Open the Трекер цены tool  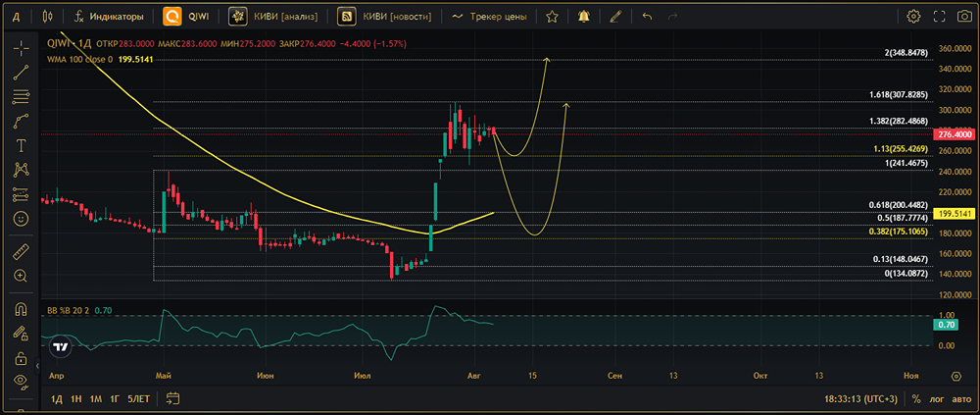pos(490,17)
